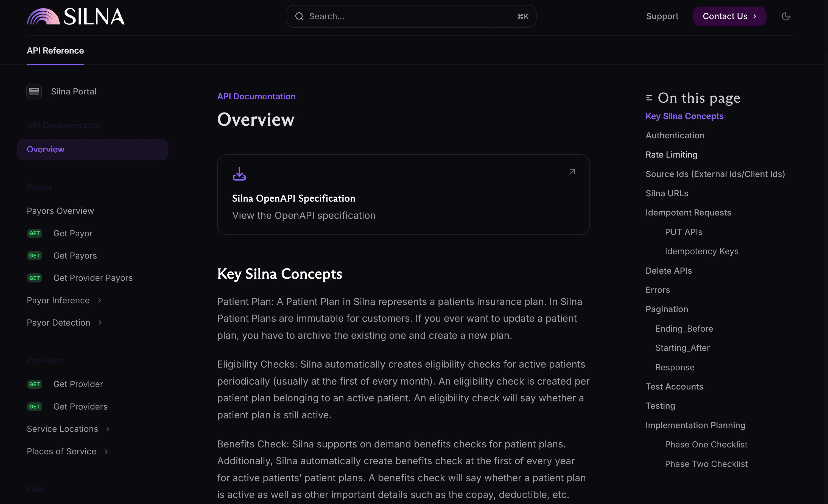Viewport: 828px width, 504px height.
Task: Open the Get Providers endpoint page
Action: pos(80,407)
